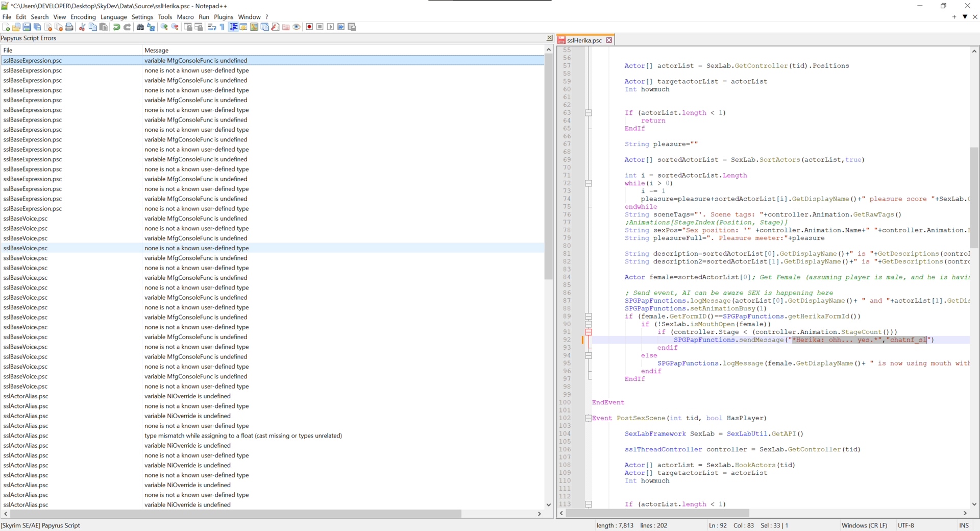Undo the last edit with the toolbar arrow
The image size is (980, 531).
pos(116,27)
